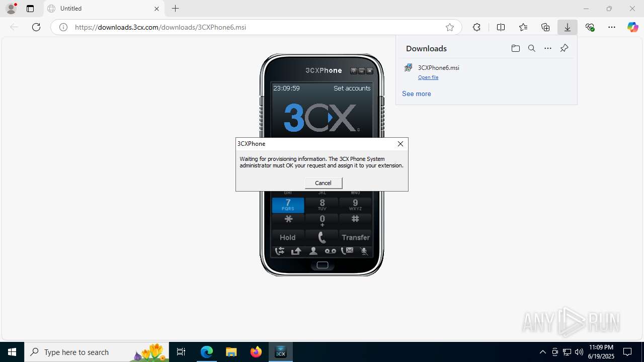Image resolution: width=644 pixels, height=362 pixels.
Task: Click the address bar URL field
Action: pos(256,27)
